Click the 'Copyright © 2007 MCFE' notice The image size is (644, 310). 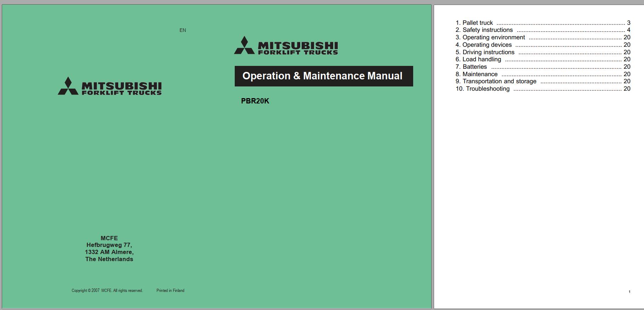107,291
